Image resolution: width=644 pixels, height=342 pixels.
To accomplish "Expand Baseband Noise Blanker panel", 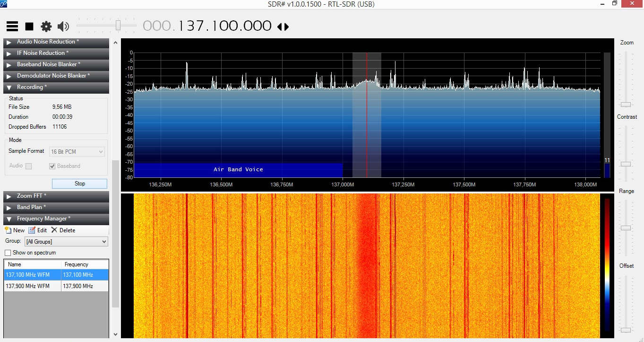I will [56, 64].
